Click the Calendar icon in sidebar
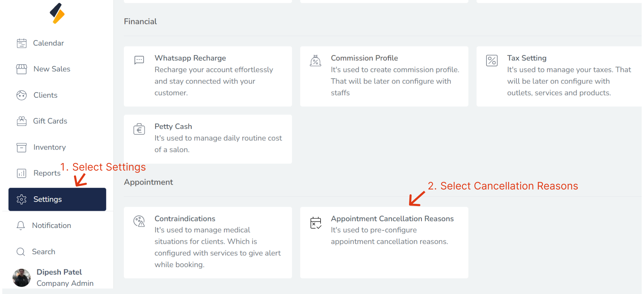This screenshot has height=294, width=644. point(22,43)
